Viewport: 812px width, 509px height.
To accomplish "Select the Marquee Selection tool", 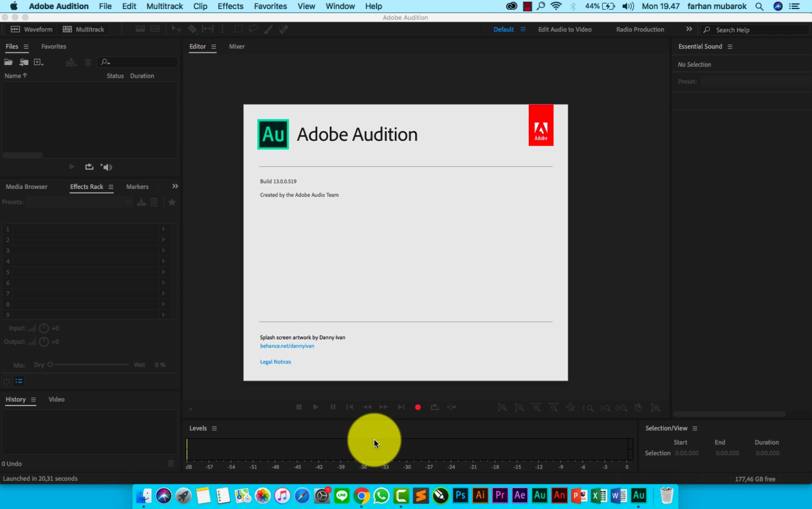I will (x=238, y=29).
